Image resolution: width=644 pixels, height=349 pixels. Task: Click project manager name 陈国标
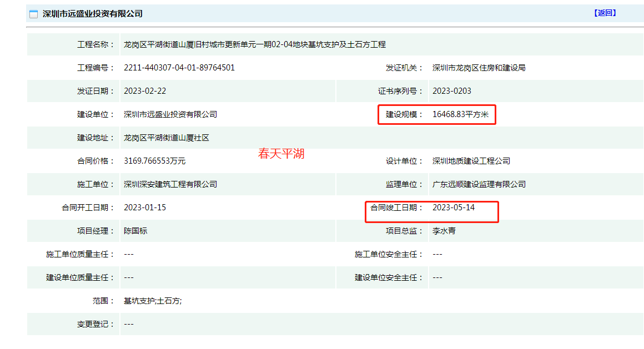point(135,231)
